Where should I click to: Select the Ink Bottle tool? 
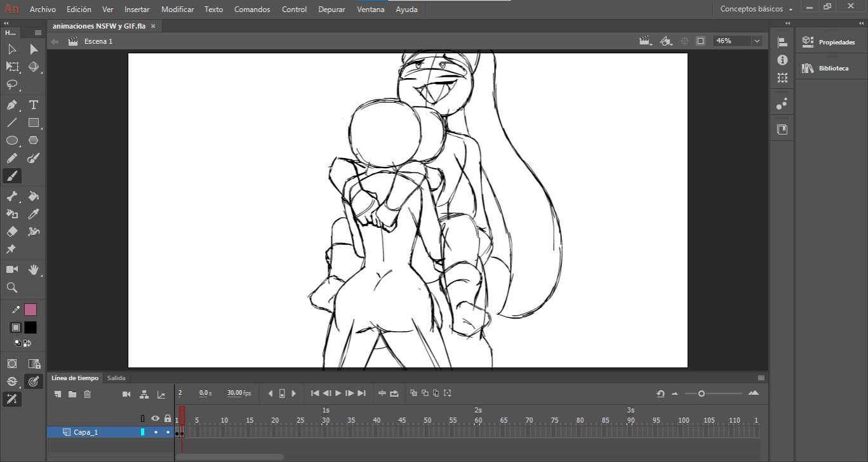pyautogui.click(x=12, y=214)
